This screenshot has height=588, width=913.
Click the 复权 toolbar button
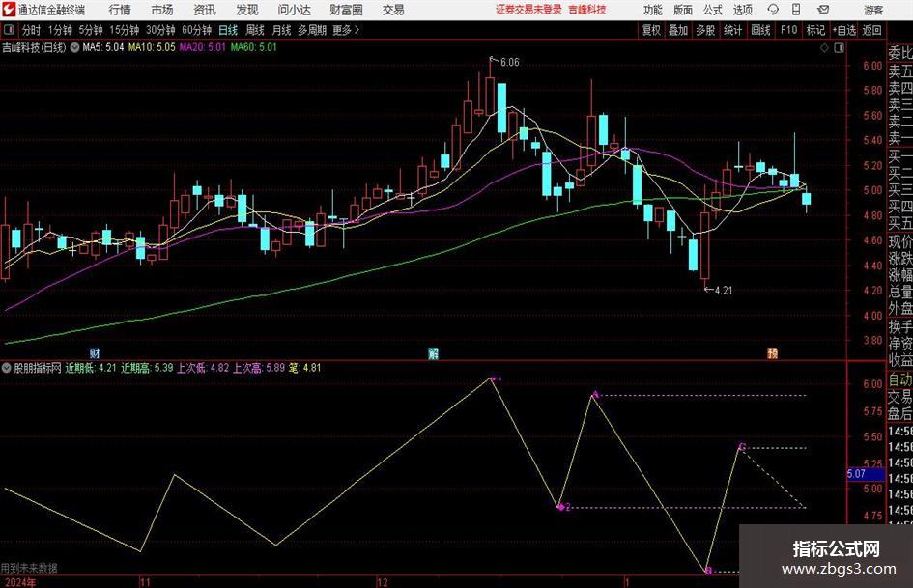pyautogui.click(x=651, y=30)
